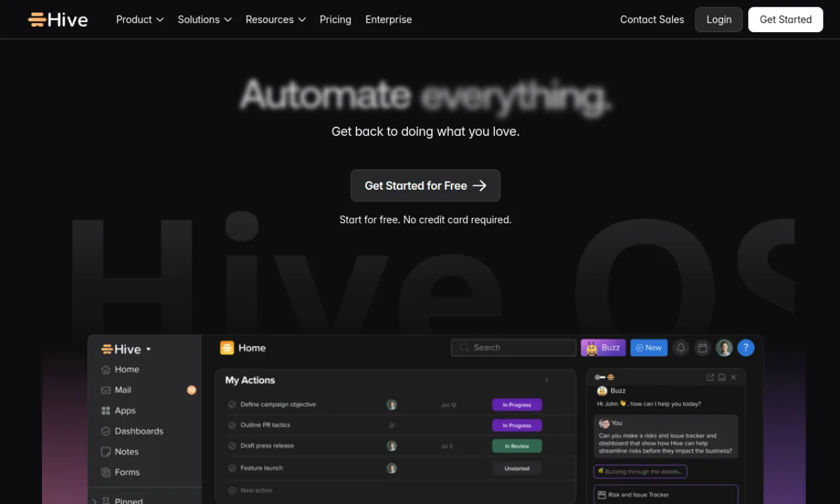Click the user profile avatar in header
Screen dimensions: 840x504
[x=724, y=348]
